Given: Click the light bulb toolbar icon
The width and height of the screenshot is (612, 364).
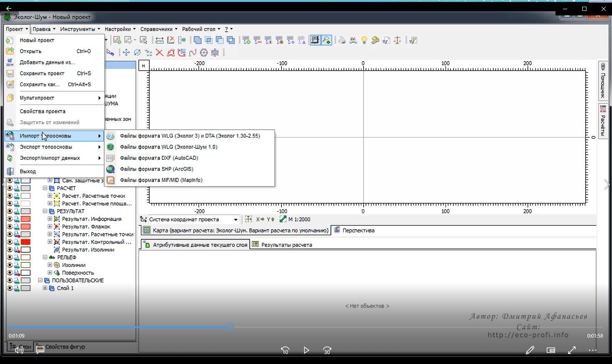Looking at the screenshot, I should click(x=364, y=40).
